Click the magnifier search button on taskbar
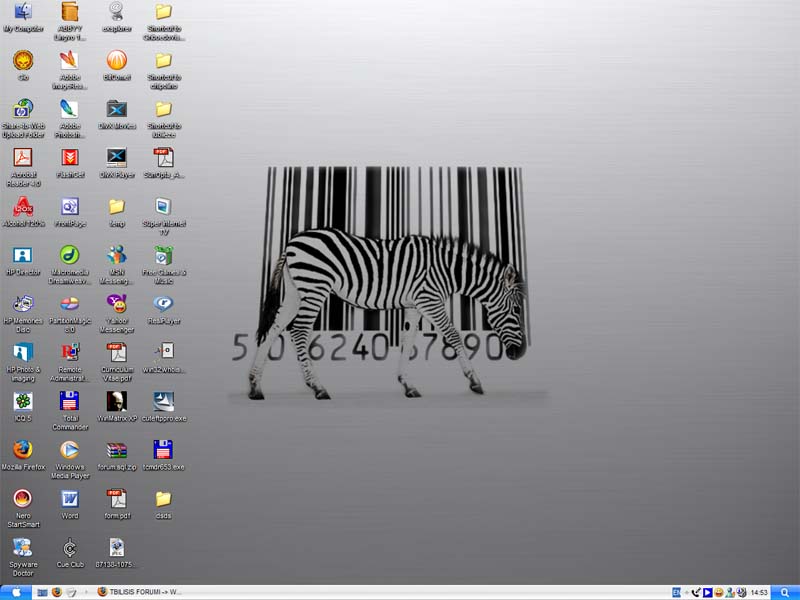This screenshot has width=800, height=600. pos(785,592)
